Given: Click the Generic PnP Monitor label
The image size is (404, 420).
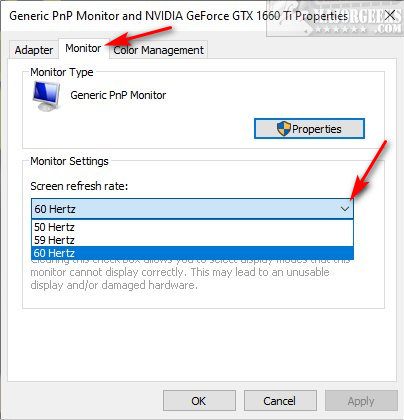Looking at the screenshot, I should click(118, 95).
